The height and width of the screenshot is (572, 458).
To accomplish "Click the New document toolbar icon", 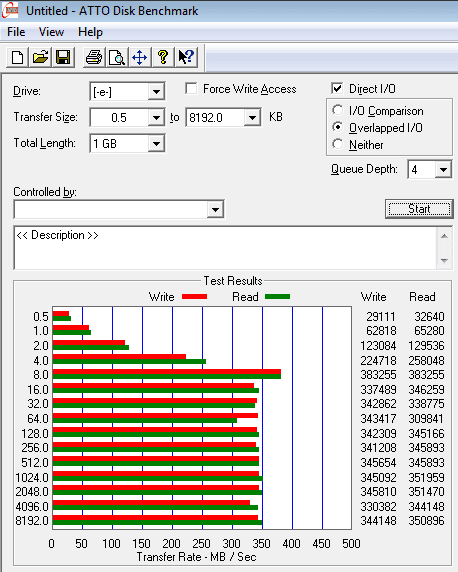I will 18,57.
